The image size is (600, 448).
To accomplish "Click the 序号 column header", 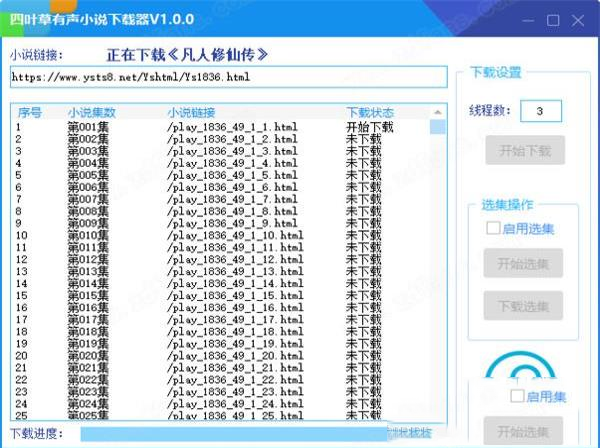I will coord(30,112).
